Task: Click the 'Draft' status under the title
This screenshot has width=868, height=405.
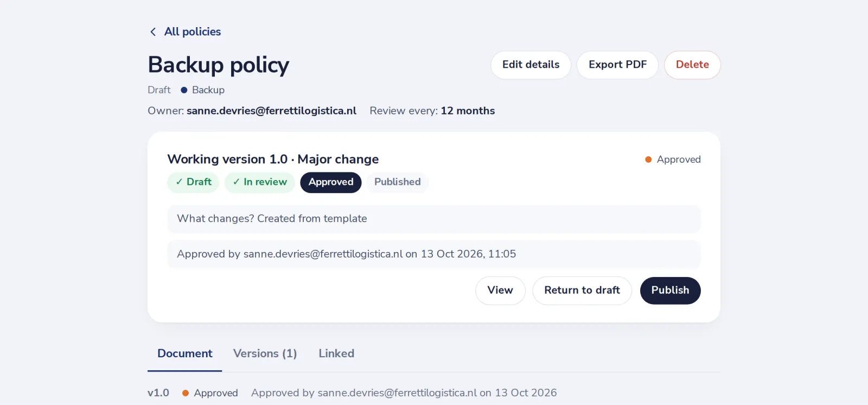Action: [159, 90]
